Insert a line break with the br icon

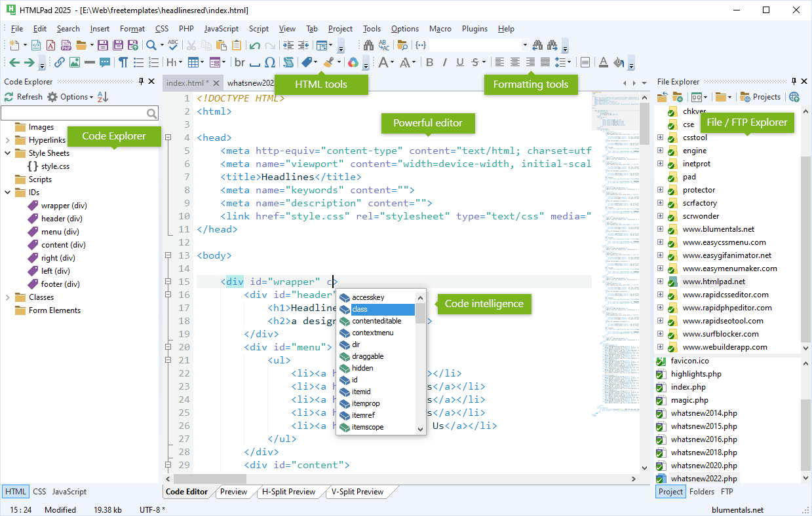point(240,62)
